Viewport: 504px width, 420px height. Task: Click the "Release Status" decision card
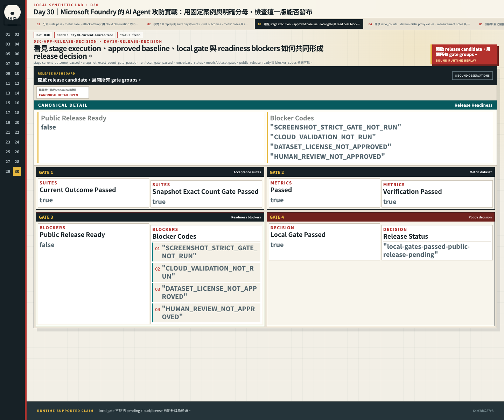click(x=437, y=243)
